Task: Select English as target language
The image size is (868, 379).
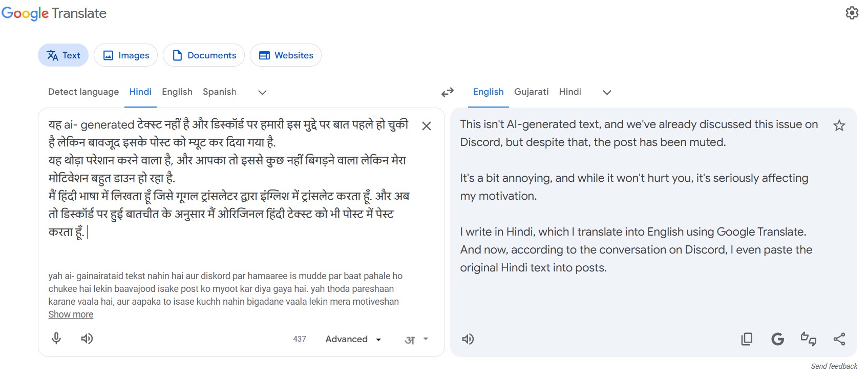Action: pos(488,92)
